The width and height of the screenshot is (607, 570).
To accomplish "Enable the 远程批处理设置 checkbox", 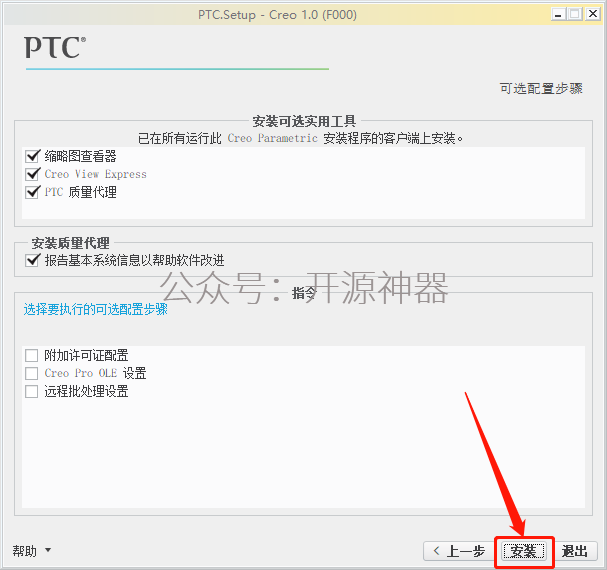I will point(31,391).
